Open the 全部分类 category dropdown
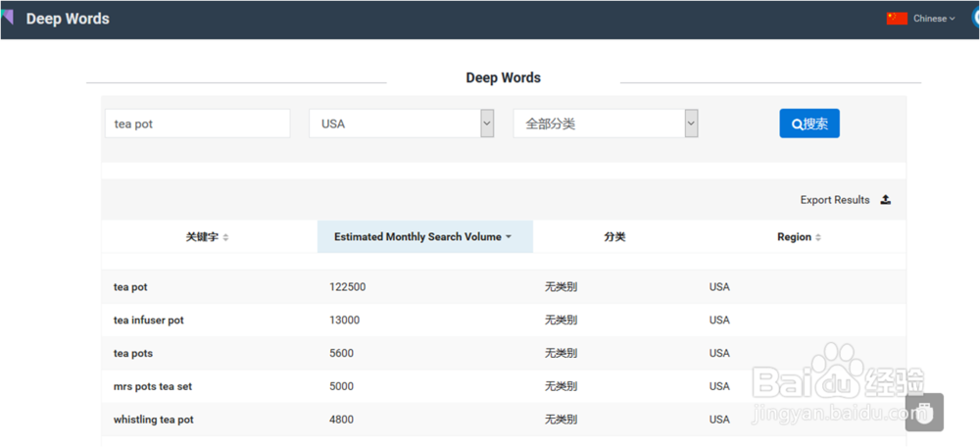 point(606,124)
